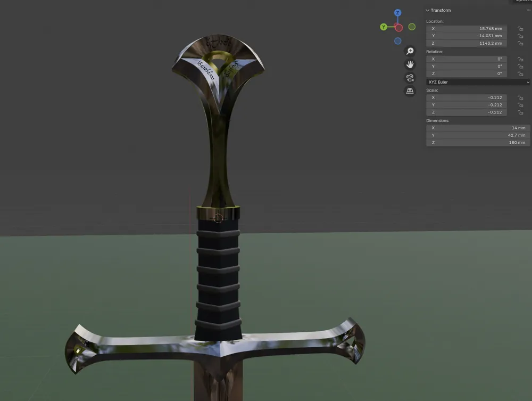Grab the Transform panel drag handle dots
532x401 pixels.
click(529, 10)
